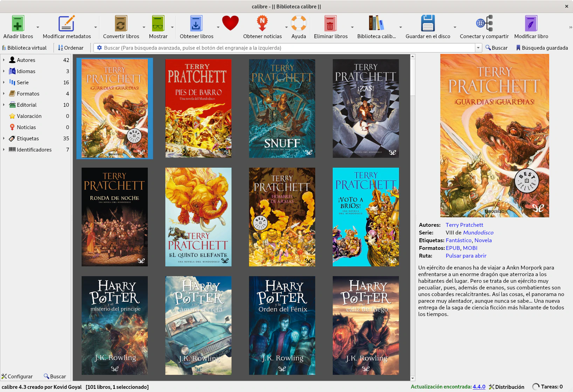The height and width of the screenshot is (392, 573).
Task: Open Conectar y compartir tool
Action: click(x=484, y=24)
